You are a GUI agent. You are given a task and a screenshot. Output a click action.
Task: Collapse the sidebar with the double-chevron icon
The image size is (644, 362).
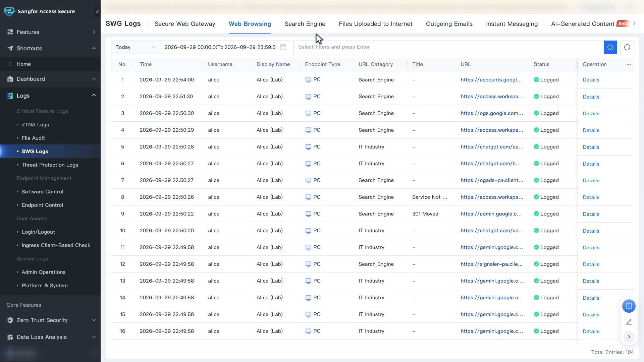point(97,12)
